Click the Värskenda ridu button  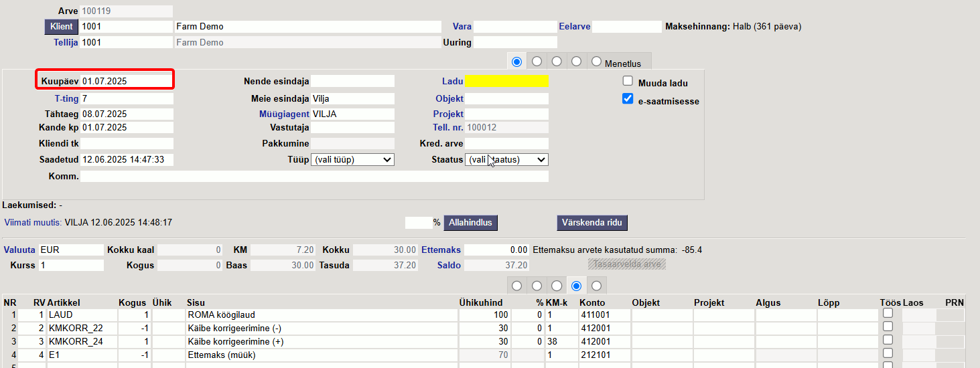tap(592, 222)
